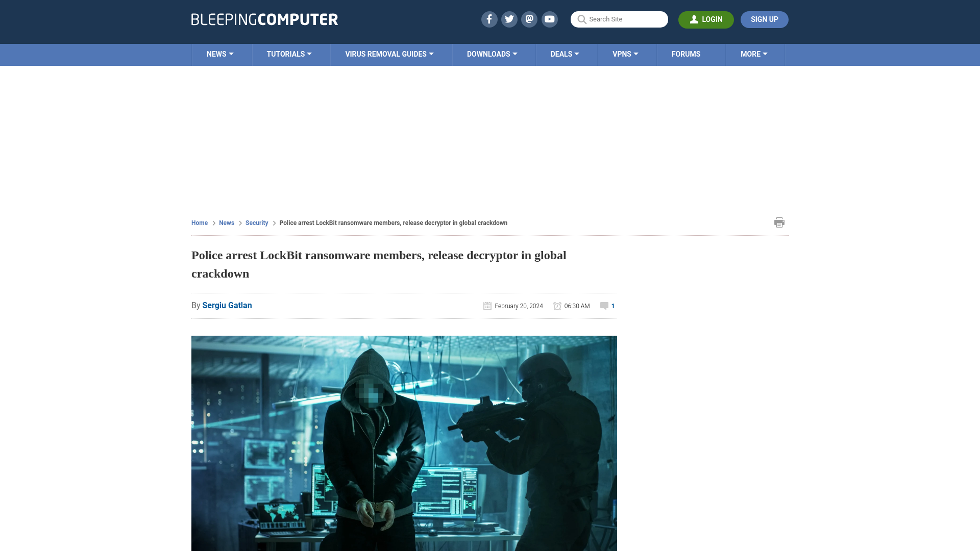Click the BleepingComputer Mastodon icon
980x551 pixels.
(530, 19)
